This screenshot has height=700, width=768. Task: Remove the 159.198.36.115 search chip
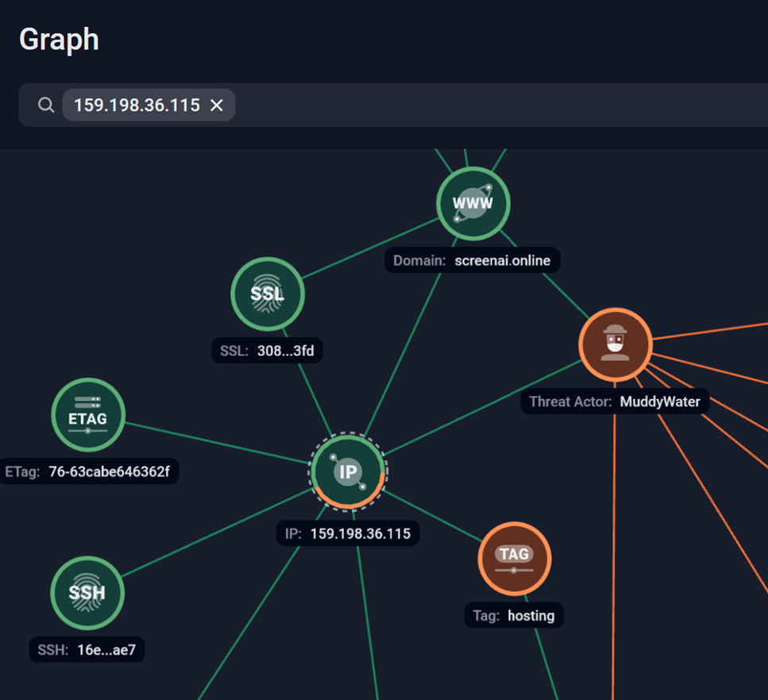tap(217, 106)
